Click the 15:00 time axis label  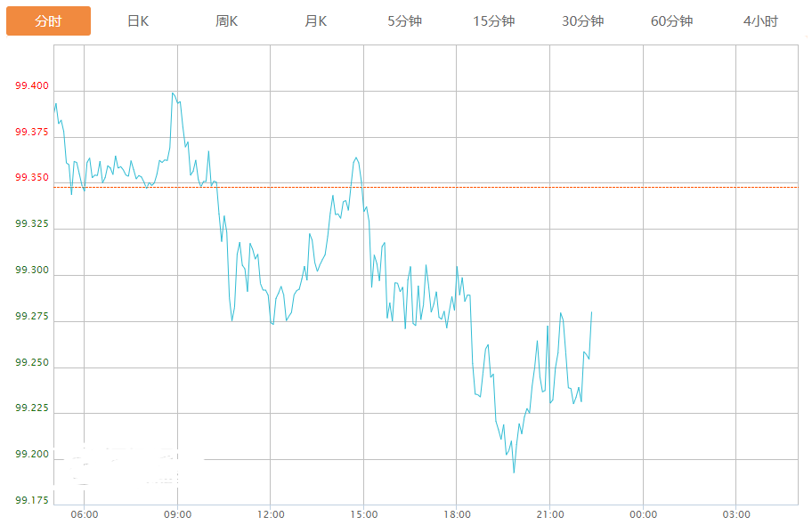coord(363,514)
